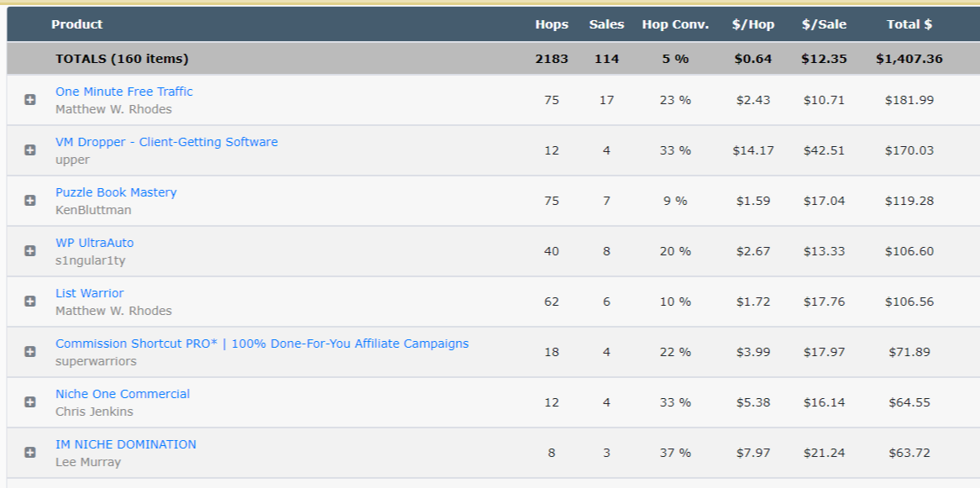Open the List Warrior product link
Screen dimensions: 980x488
[89, 293]
